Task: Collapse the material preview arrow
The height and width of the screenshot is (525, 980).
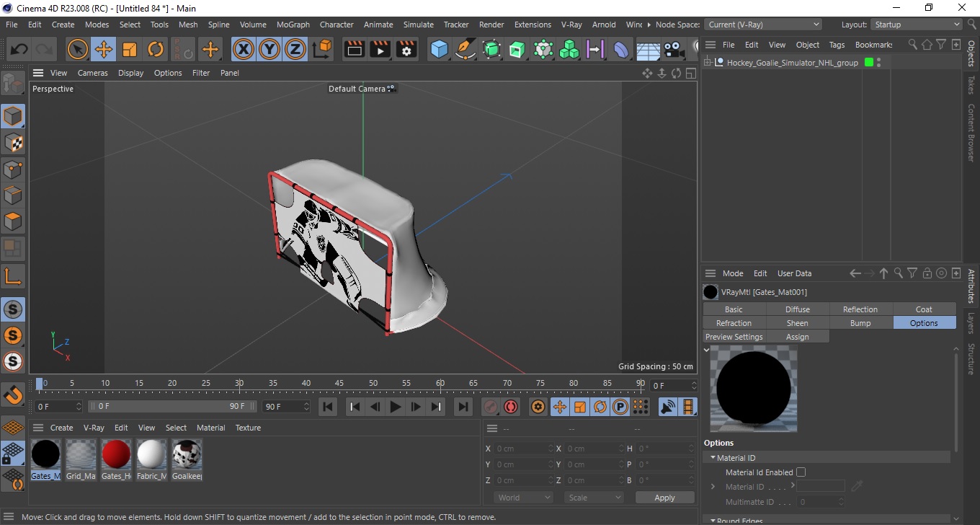Action: (707, 350)
